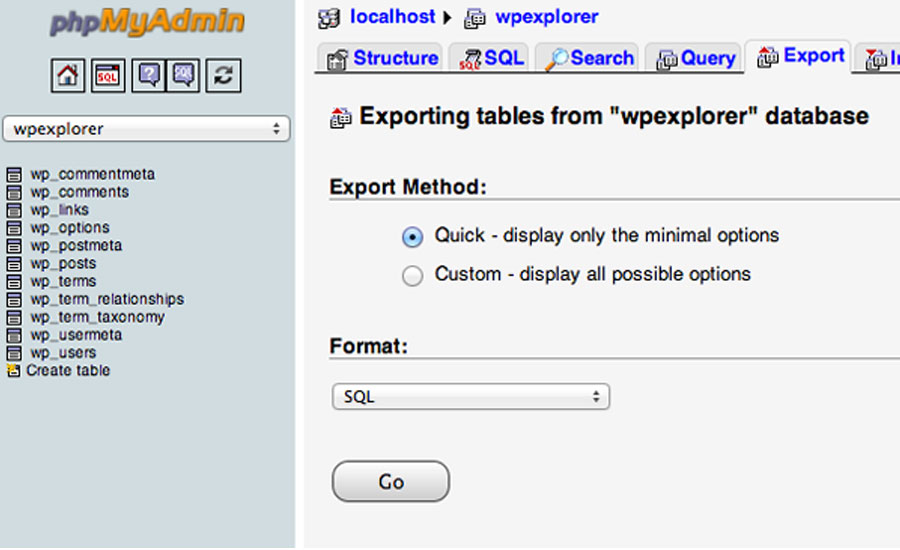900x550 pixels.
Task: Click table icon beside wp_users
Action: coord(14,353)
